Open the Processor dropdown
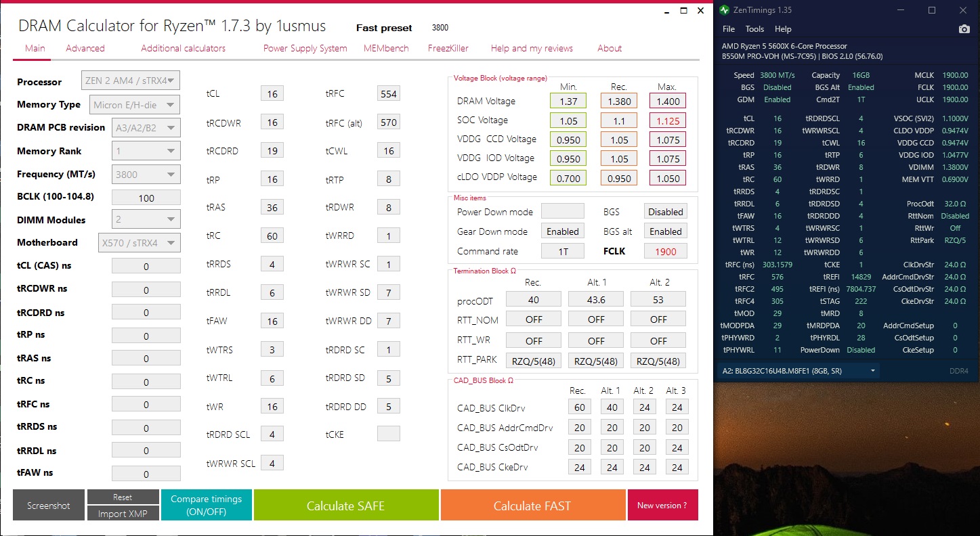980x536 pixels. click(x=131, y=81)
